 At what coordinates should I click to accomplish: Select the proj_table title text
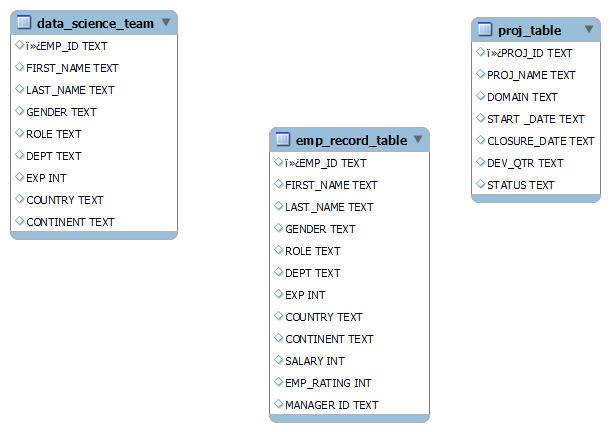529,31
